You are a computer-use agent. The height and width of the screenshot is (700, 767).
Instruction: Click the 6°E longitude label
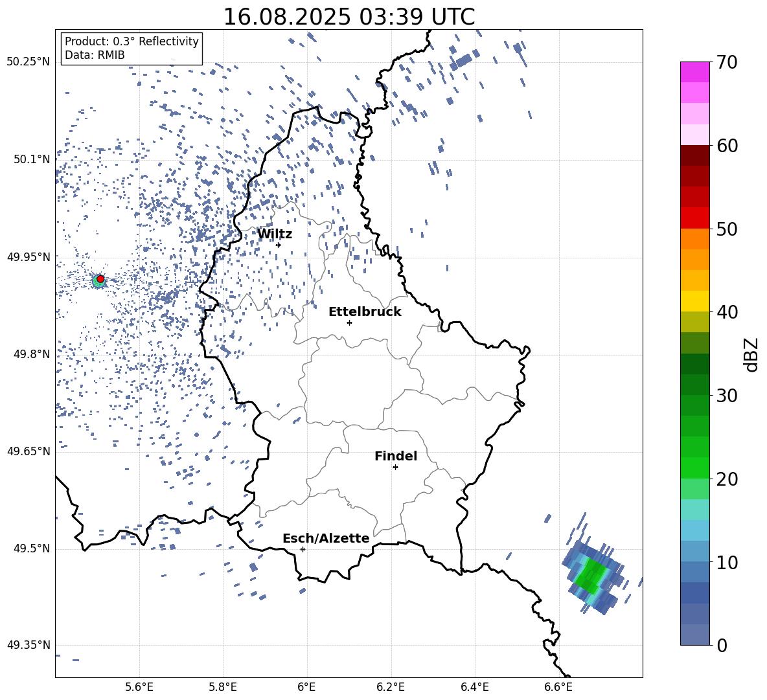[306, 687]
